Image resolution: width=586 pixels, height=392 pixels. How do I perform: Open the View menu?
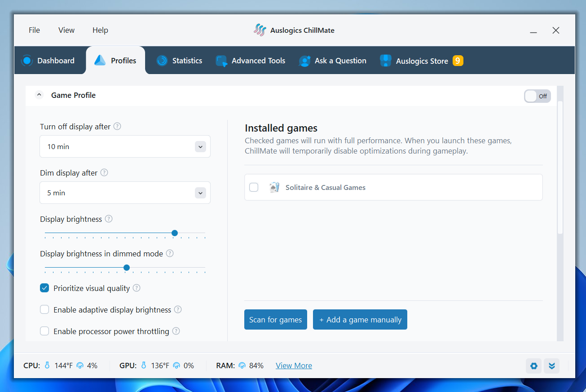click(66, 30)
